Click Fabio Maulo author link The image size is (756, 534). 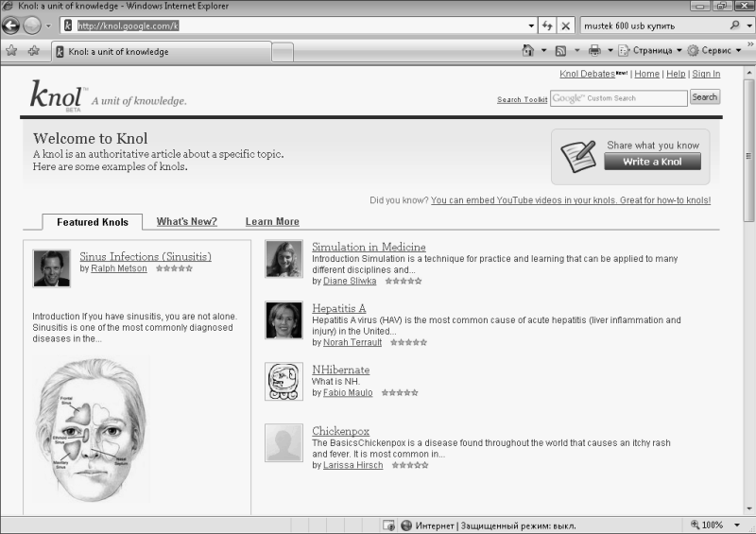[x=348, y=392]
